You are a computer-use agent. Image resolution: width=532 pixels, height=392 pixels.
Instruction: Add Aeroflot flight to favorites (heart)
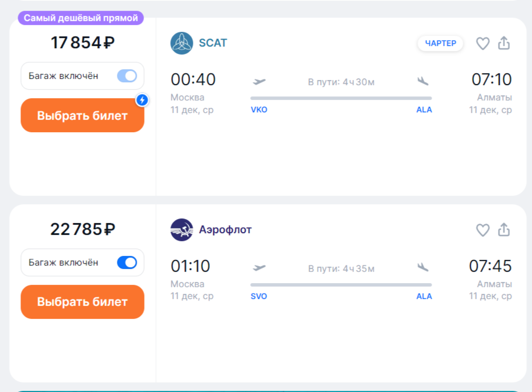coord(482,230)
